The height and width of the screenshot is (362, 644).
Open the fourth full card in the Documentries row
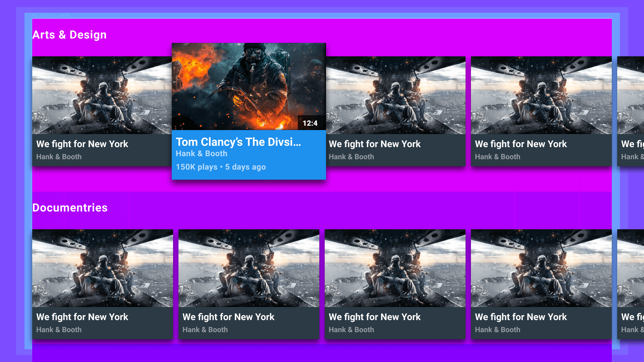coord(541,284)
